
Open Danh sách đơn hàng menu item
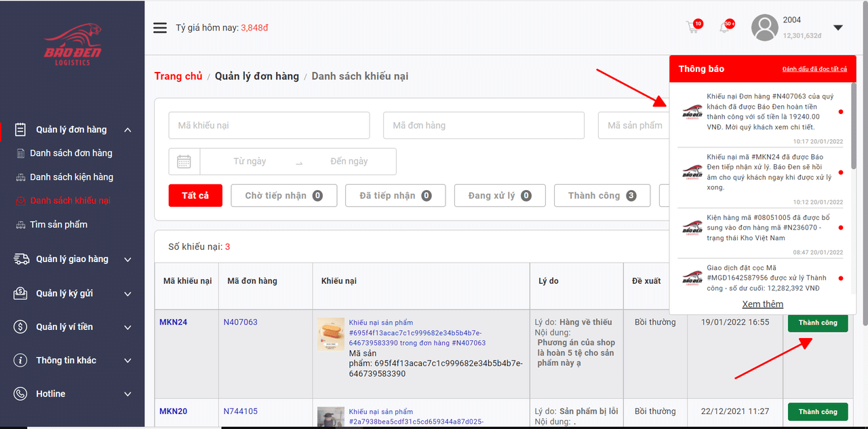click(71, 153)
